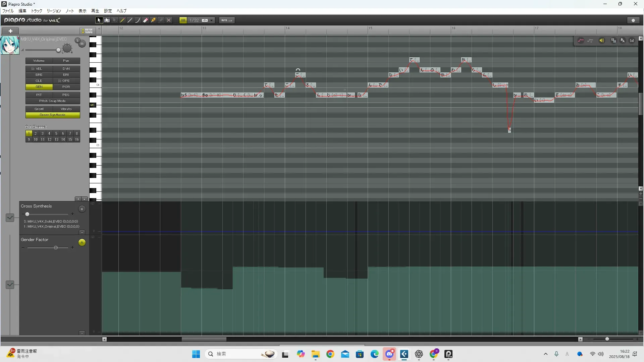Select the curve drawing tool
Viewport: 644px width, 362px height.
click(138, 20)
